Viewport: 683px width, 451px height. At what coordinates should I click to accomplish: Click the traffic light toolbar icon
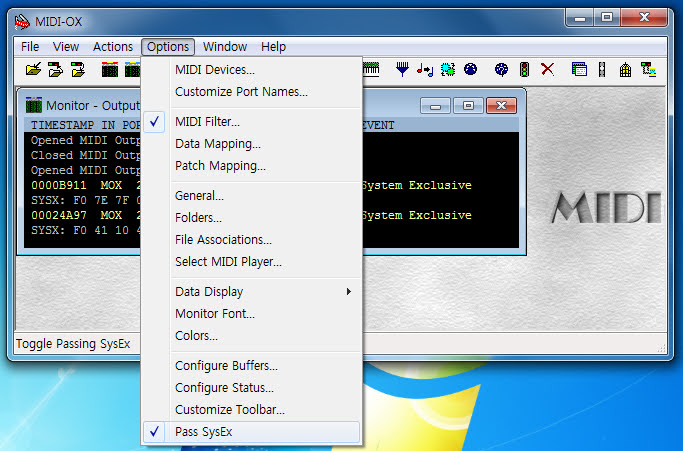(524, 69)
